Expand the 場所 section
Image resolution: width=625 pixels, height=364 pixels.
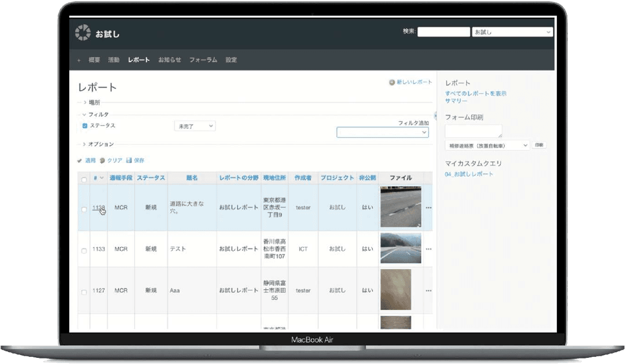click(x=85, y=103)
